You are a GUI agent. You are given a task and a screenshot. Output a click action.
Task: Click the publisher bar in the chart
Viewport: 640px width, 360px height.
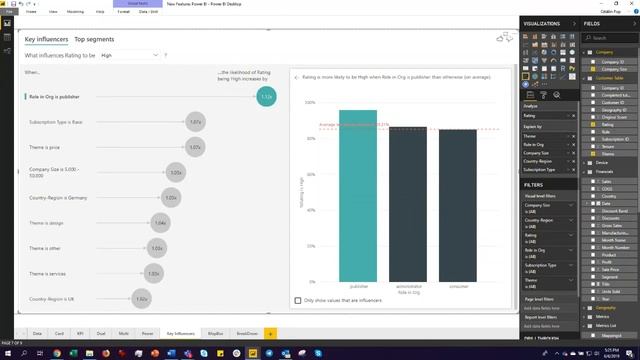click(358, 196)
